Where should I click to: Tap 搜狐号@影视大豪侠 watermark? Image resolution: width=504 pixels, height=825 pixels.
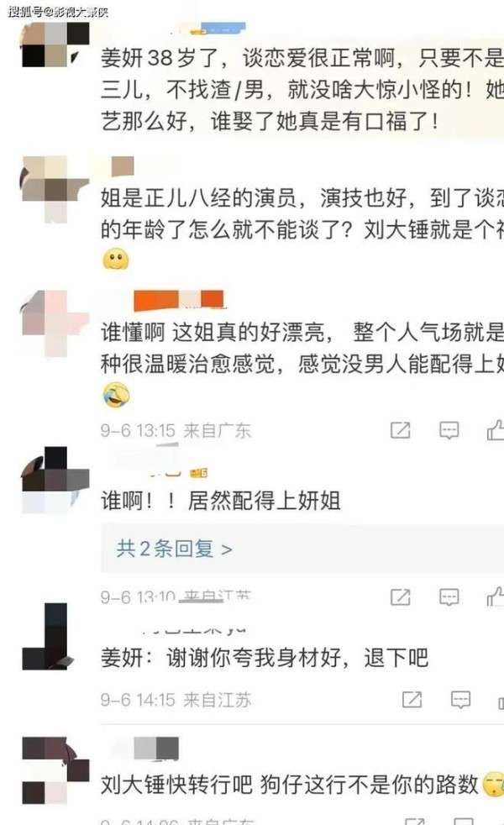pos(58,11)
